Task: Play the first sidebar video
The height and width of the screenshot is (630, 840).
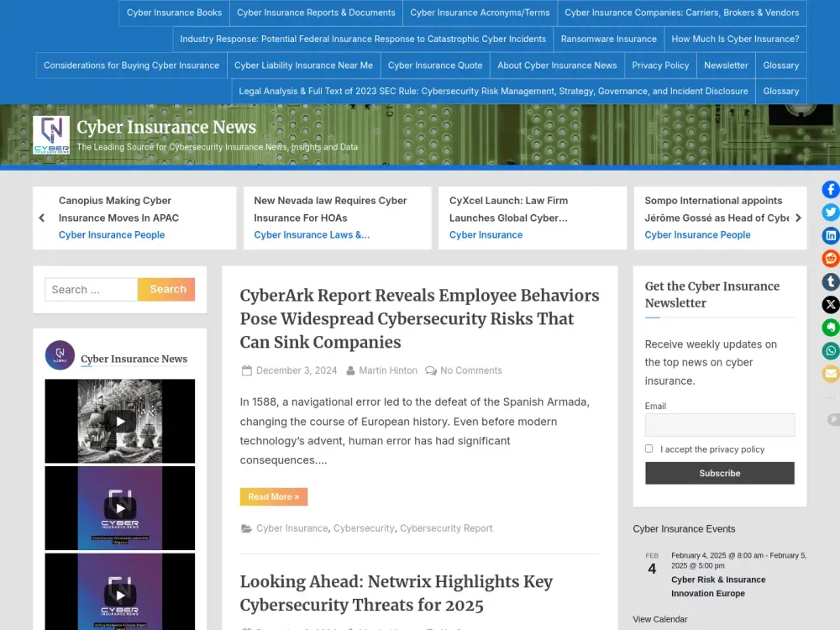Action: point(119,422)
